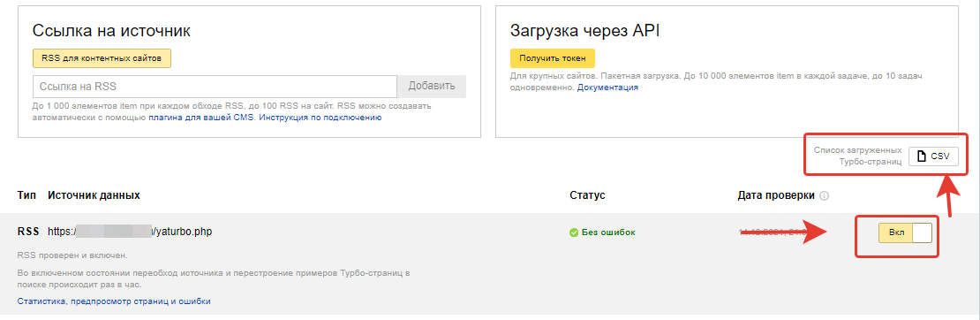Click the RSS type label in the row
This screenshot has height=320, width=980.
coord(29,232)
